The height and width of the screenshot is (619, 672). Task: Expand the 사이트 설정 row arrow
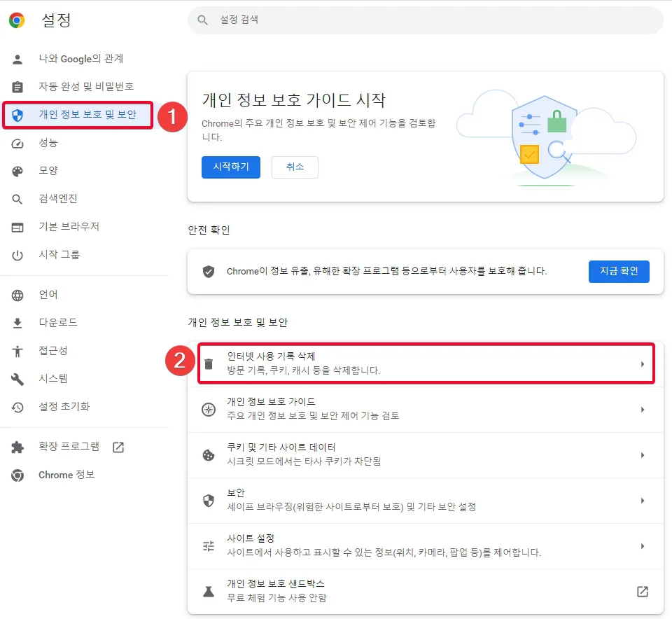coord(642,545)
